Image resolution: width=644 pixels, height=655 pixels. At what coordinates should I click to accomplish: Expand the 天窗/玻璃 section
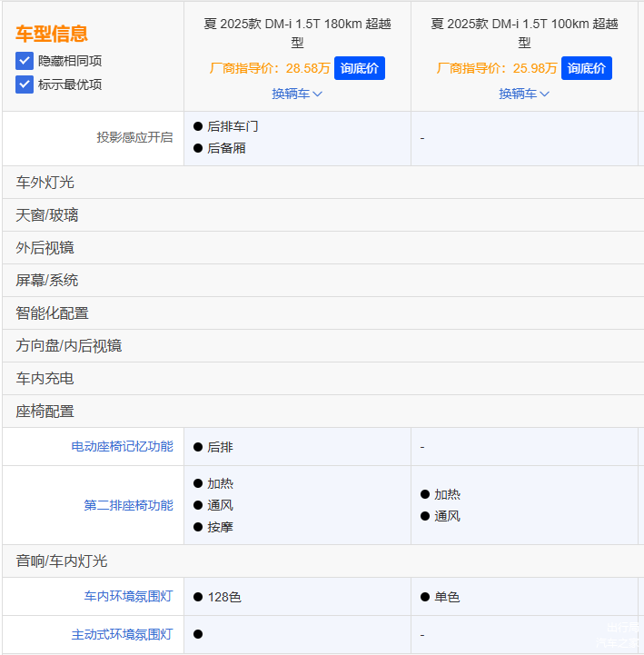pyautogui.click(x=47, y=215)
